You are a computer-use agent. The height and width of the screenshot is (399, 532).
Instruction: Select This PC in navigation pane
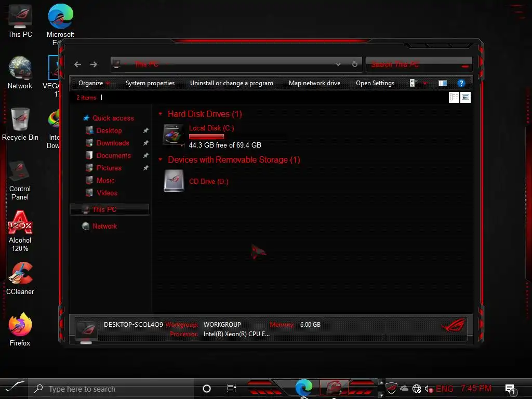(110, 209)
